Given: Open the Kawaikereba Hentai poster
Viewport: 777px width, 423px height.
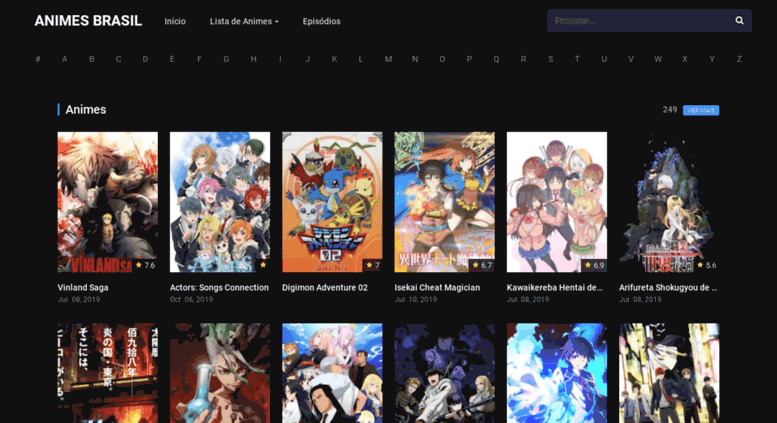Looking at the screenshot, I should click(556, 202).
